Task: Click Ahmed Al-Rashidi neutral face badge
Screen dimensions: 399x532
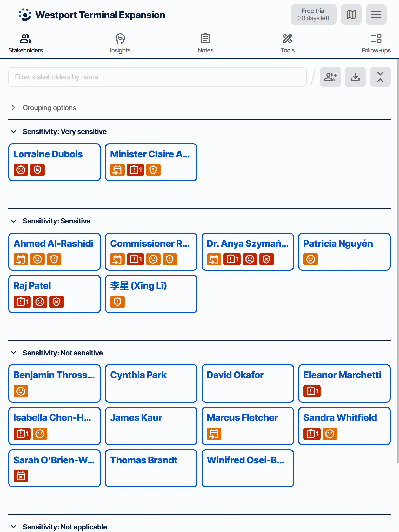Action: coord(37,259)
